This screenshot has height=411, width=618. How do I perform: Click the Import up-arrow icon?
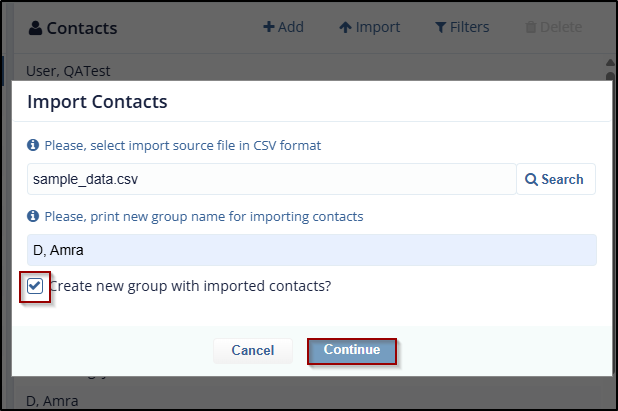pos(345,27)
